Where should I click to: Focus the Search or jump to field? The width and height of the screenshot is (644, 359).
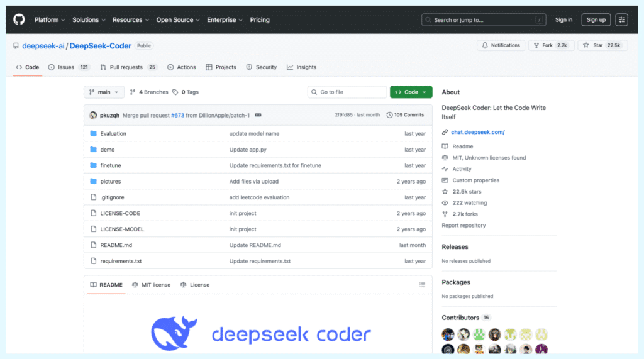pyautogui.click(x=484, y=19)
